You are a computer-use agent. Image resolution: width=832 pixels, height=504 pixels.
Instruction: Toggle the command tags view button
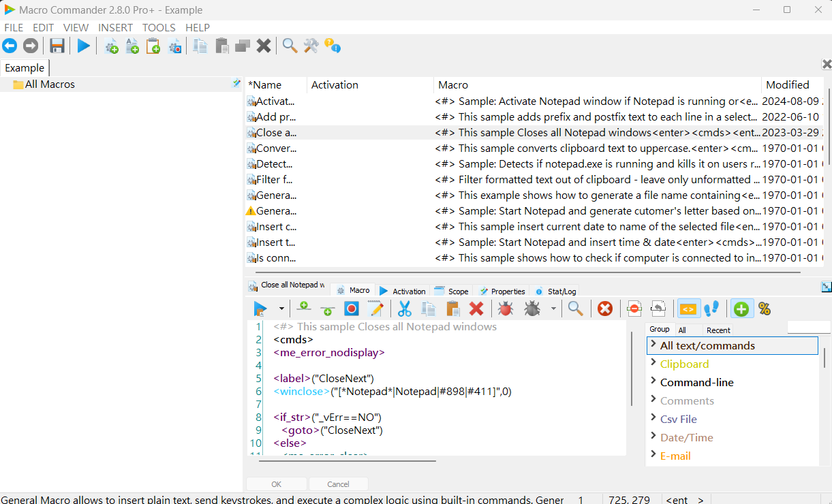tap(688, 309)
